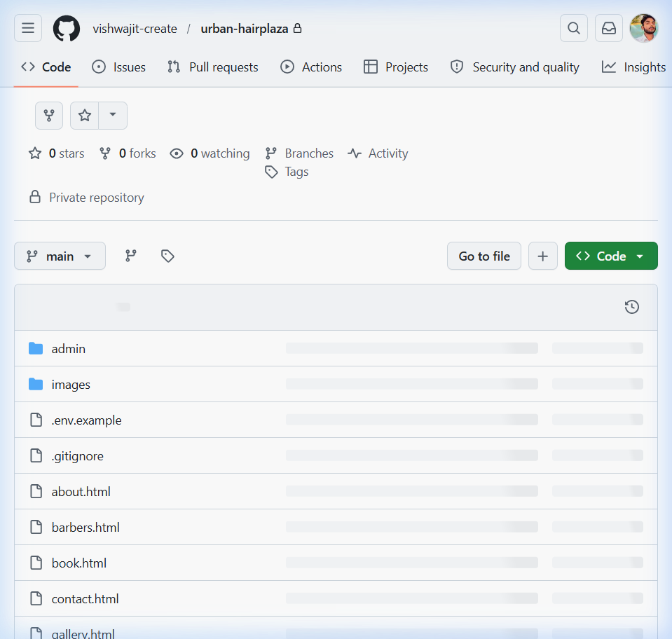Click the file icon beside contact.html

[36, 598]
